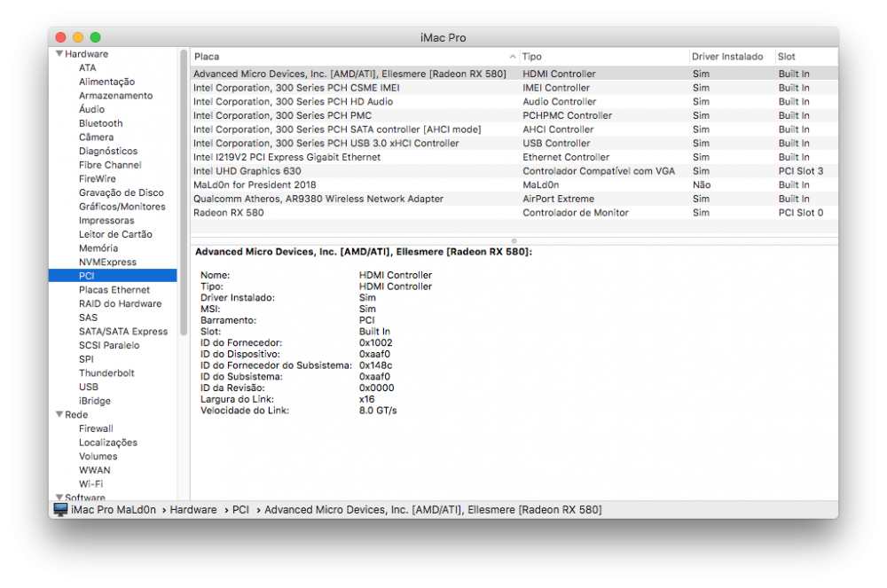Sort the table by Slot column header
This screenshot has width=887, height=588.
(786, 57)
